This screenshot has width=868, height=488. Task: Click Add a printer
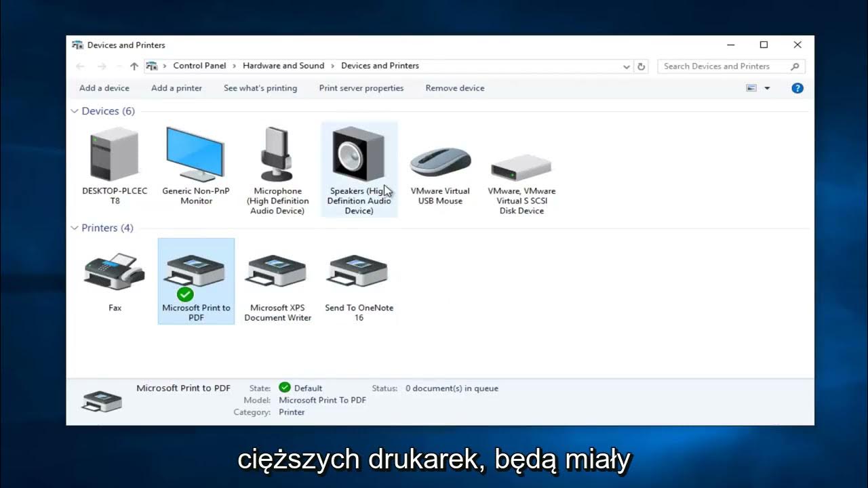[x=176, y=88]
